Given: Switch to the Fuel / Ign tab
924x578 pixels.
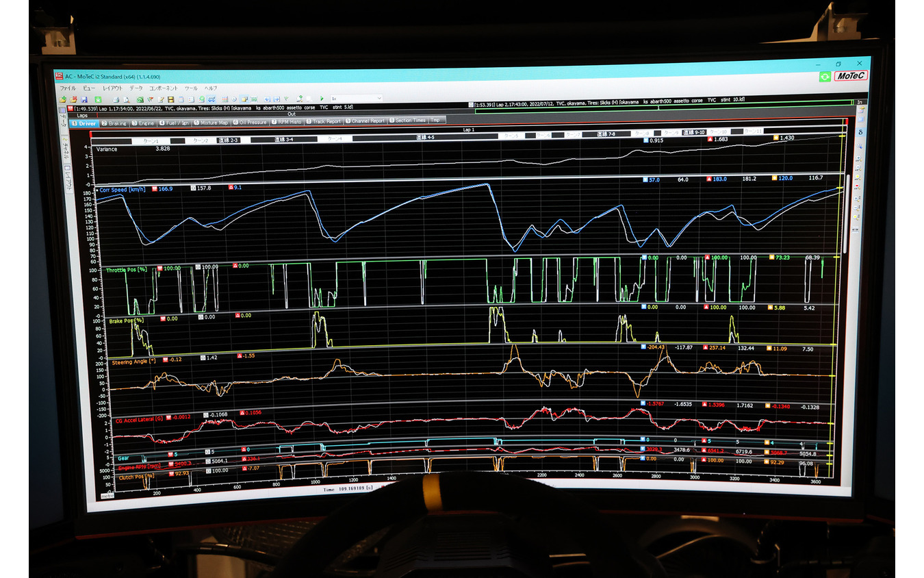Looking at the screenshot, I should tap(174, 123).
